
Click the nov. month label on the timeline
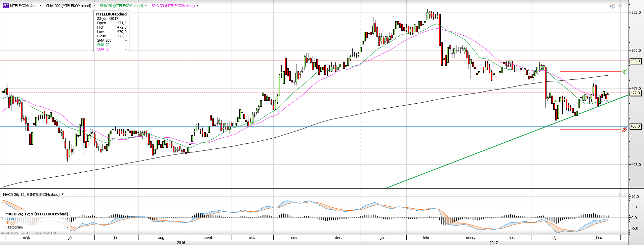(295, 238)
